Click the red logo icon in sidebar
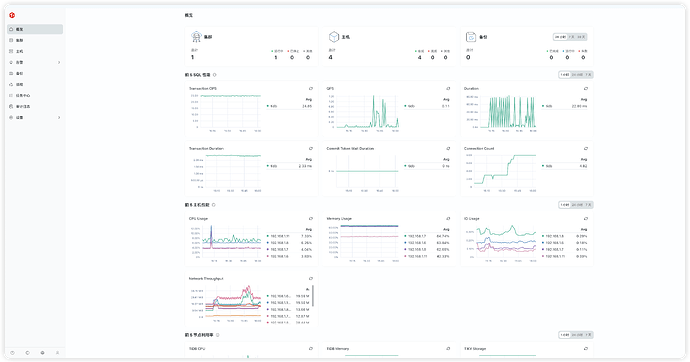690x362 pixels. [x=12, y=15]
